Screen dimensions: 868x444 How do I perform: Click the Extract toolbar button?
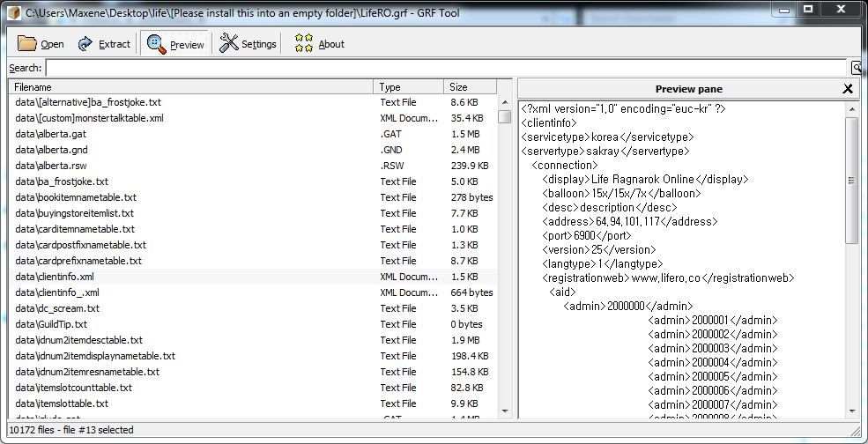coord(104,44)
